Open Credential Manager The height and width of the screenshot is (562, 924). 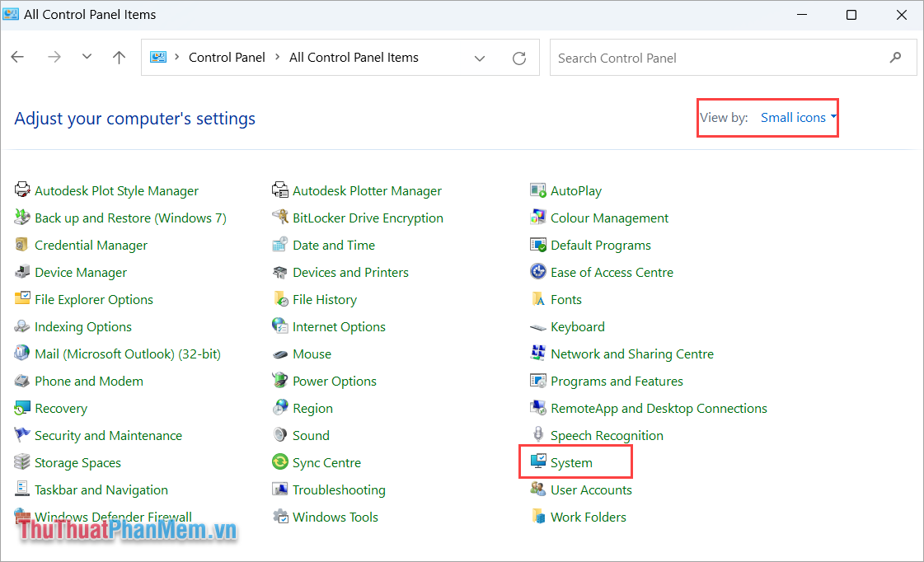(x=91, y=245)
